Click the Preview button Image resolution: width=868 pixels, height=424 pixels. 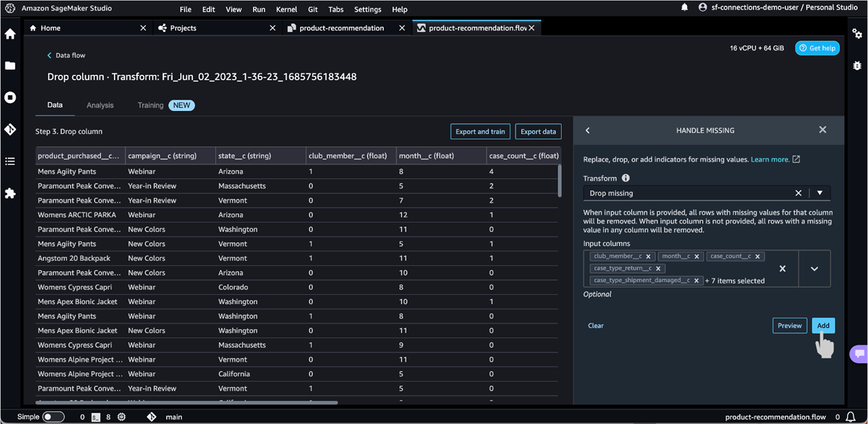click(789, 326)
